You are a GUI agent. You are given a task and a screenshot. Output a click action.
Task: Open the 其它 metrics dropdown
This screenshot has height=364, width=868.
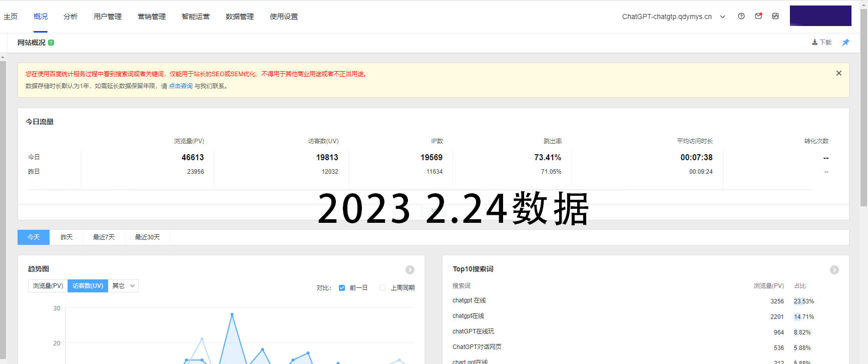[123, 286]
